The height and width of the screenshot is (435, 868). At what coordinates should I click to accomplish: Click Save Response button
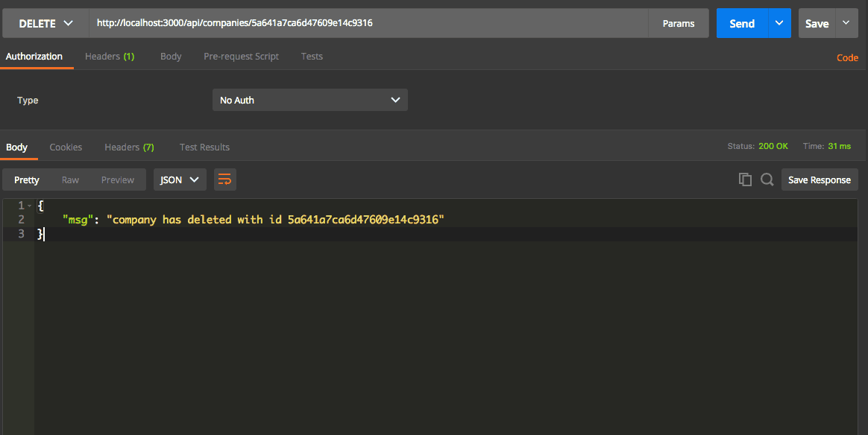[x=820, y=180]
